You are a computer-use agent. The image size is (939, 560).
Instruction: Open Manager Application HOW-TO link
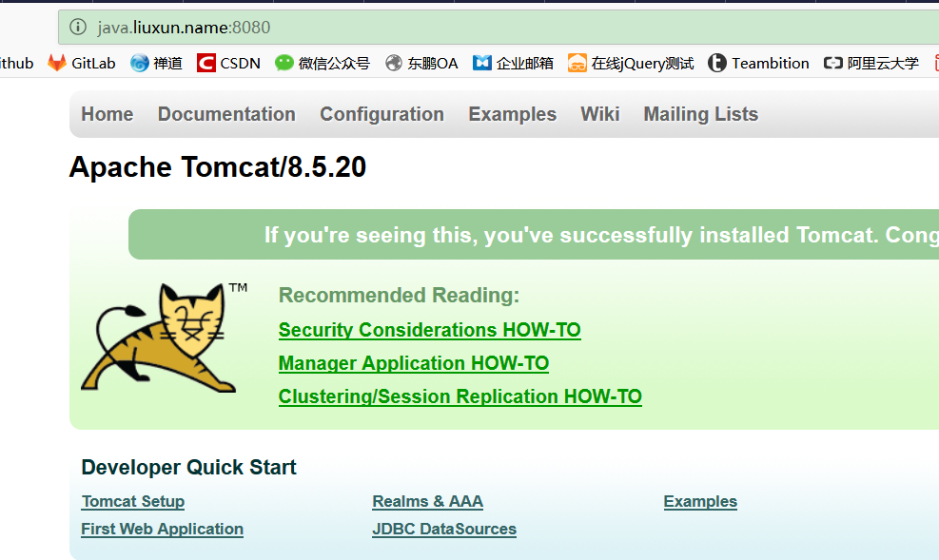click(x=414, y=363)
